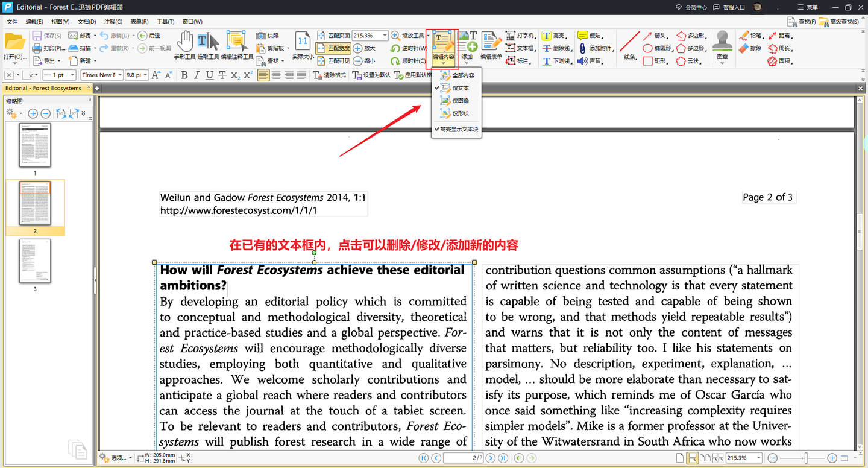Select the Line (线条) drawing tool
The width and height of the screenshot is (868, 468).
[630, 46]
